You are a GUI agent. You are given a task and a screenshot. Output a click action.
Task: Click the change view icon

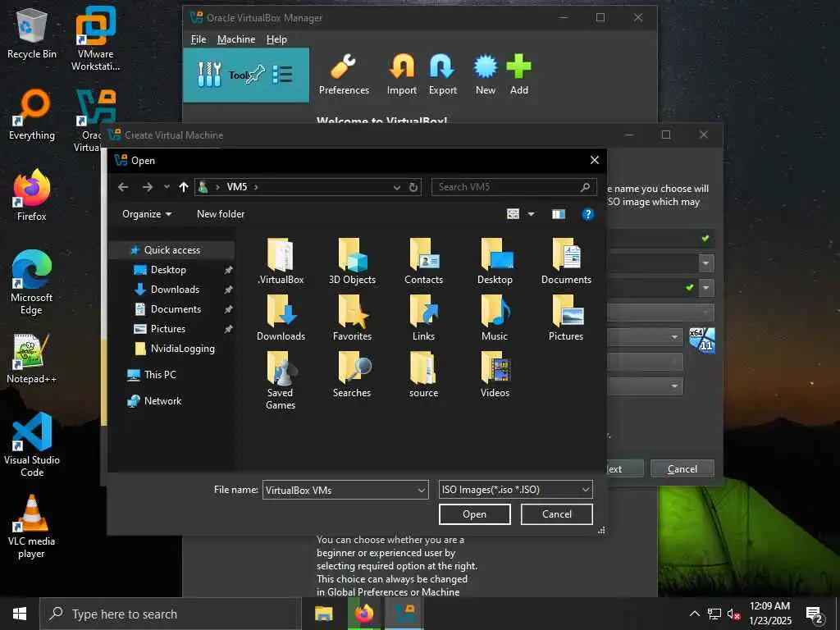(x=513, y=214)
